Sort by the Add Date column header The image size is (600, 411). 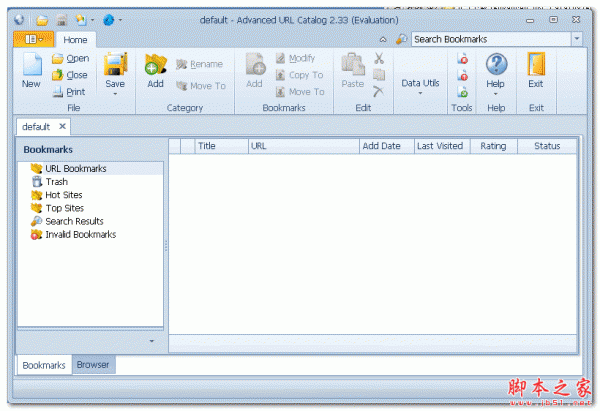[387, 146]
